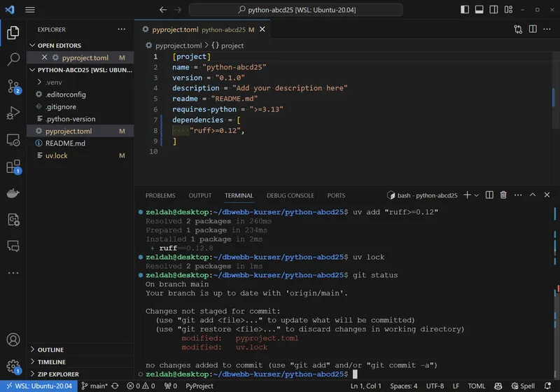The image size is (560, 392).
Task: Collapse the PYTHON-ABCD25 folder section
Action: 32,69
